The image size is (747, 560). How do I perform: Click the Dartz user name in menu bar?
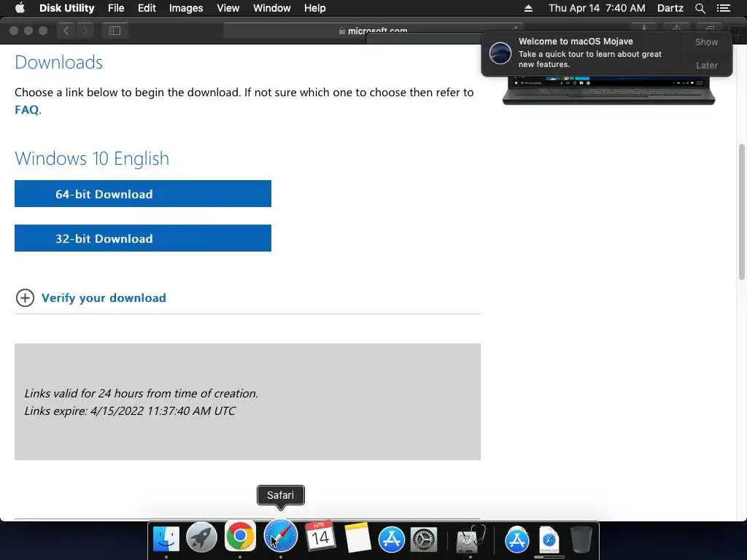[x=670, y=8]
